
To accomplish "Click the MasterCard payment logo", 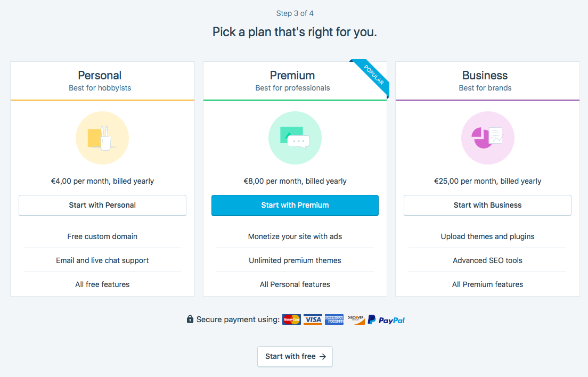I will pyautogui.click(x=291, y=319).
